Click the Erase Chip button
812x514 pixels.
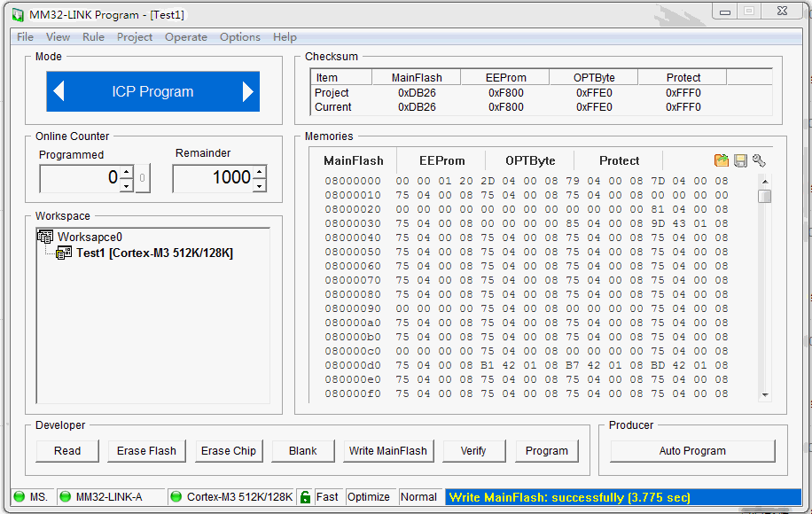(229, 451)
